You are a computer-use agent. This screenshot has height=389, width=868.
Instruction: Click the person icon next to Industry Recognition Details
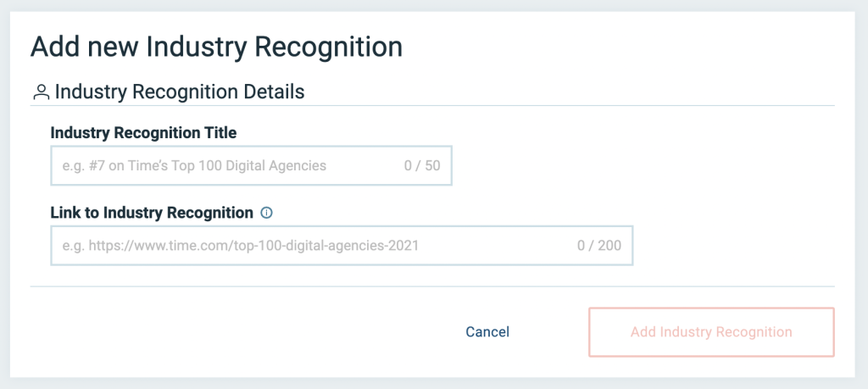41,92
